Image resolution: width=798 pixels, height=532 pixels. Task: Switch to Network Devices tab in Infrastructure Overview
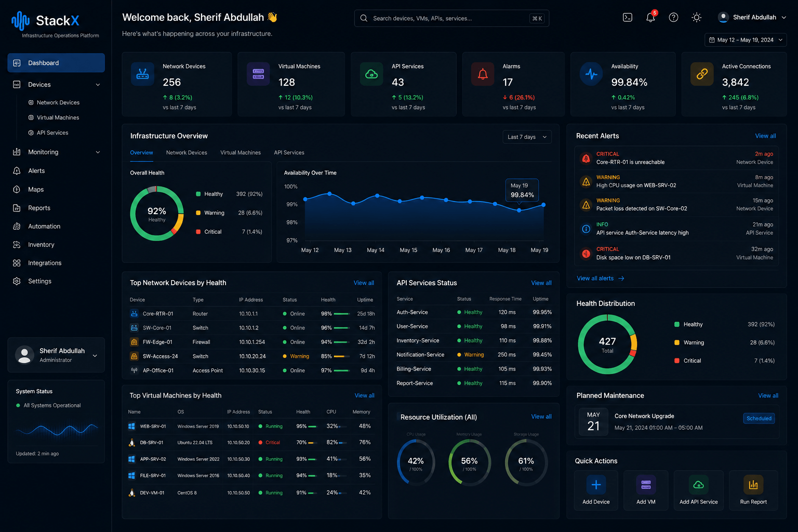(187, 153)
